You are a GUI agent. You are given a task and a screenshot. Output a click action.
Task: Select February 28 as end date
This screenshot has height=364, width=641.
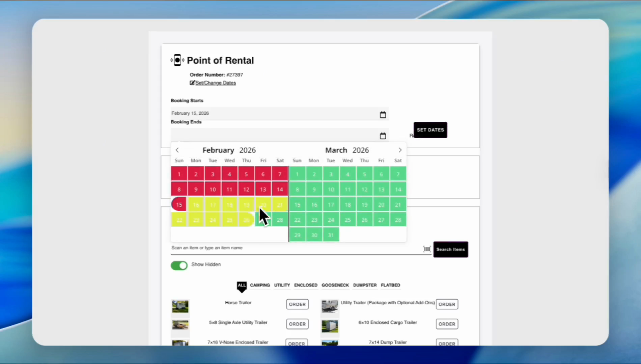coord(280,220)
